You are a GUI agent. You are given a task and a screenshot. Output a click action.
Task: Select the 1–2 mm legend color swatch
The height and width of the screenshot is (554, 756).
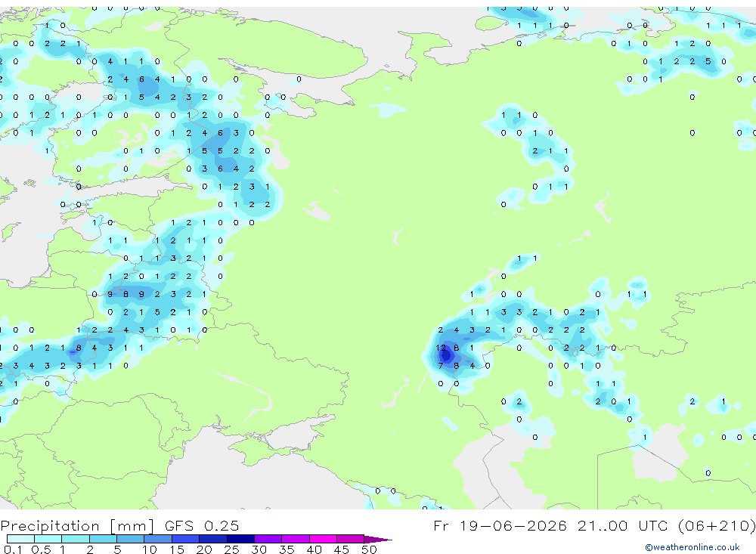pos(75,539)
